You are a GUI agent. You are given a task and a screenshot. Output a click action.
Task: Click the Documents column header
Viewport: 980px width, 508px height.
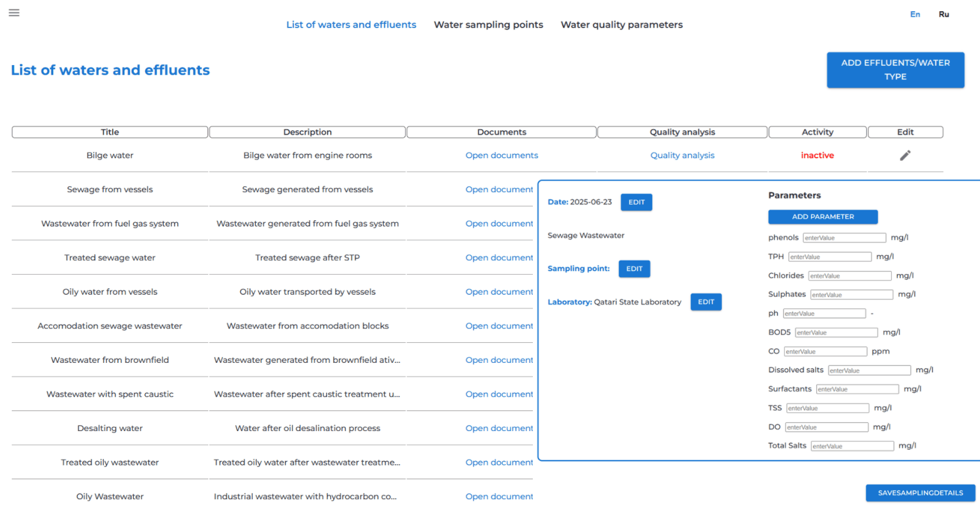[502, 132]
